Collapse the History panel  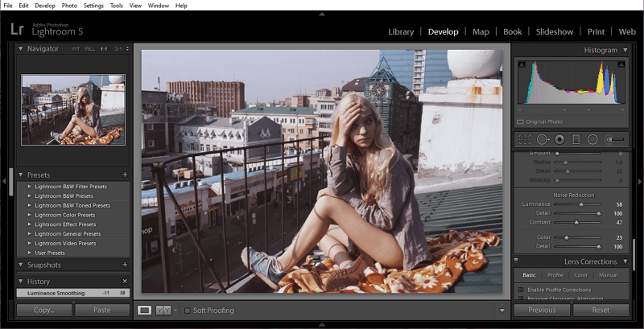coord(21,282)
